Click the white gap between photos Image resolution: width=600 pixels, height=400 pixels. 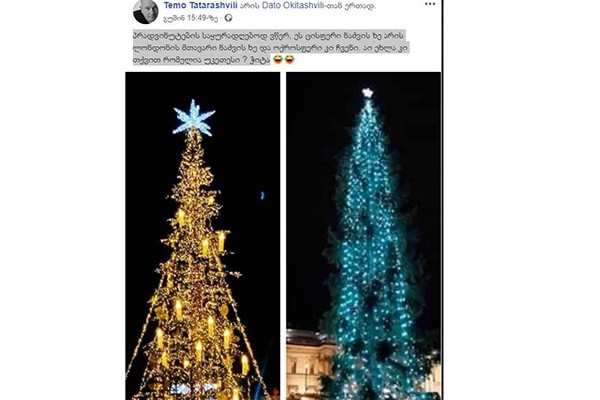(283, 236)
